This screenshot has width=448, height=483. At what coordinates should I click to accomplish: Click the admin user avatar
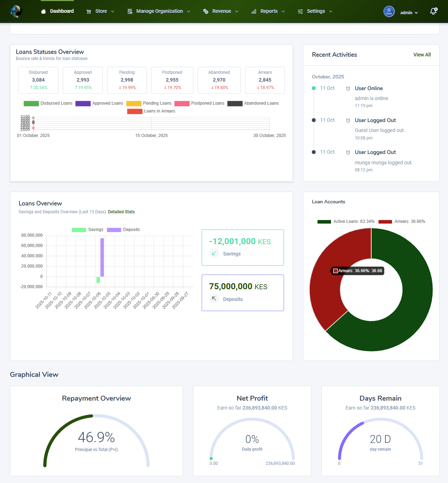pos(389,11)
